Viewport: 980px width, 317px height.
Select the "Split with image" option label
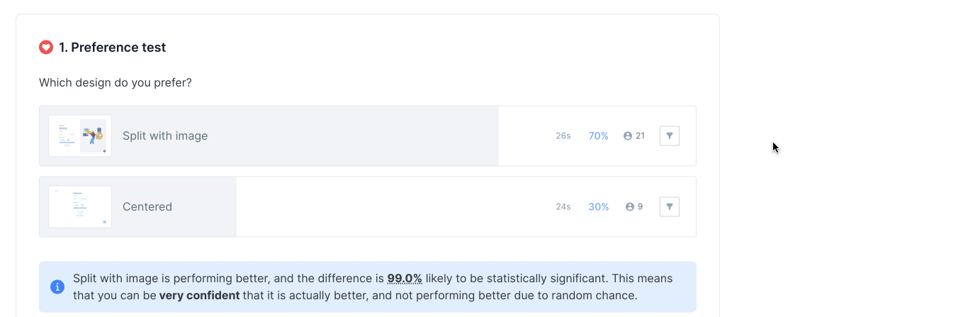click(x=165, y=135)
